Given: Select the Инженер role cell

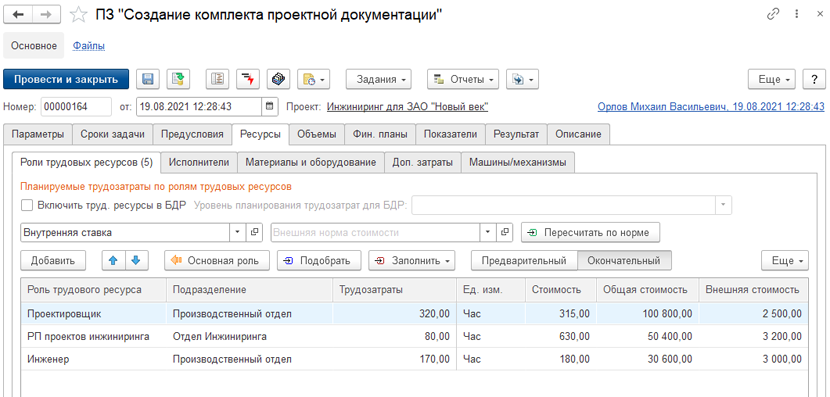Looking at the screenshot, I should pos(94,359).
